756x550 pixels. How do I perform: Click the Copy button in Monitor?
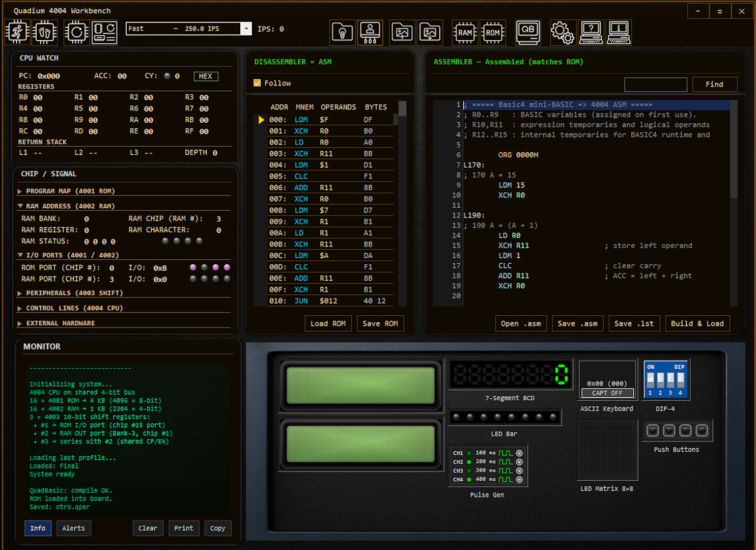(x=217, y=528)
